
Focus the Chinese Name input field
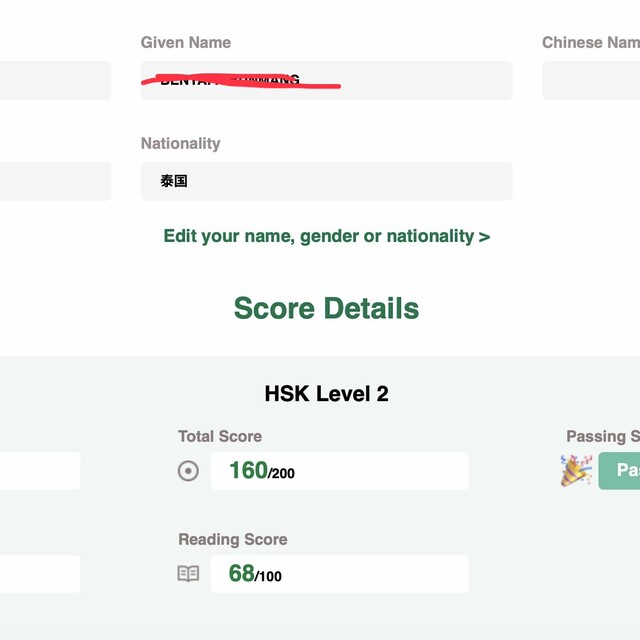click(592, 80)
